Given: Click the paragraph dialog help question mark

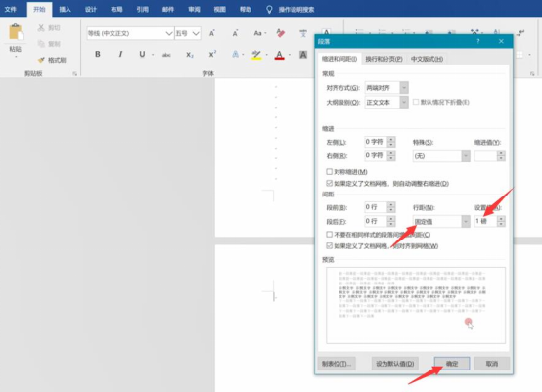Looking at the screenshot, I should point(478,41).
